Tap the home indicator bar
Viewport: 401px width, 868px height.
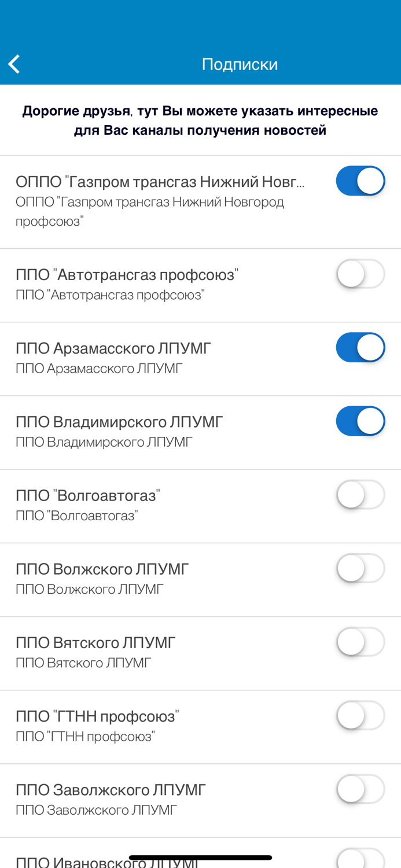click(200, 857)
